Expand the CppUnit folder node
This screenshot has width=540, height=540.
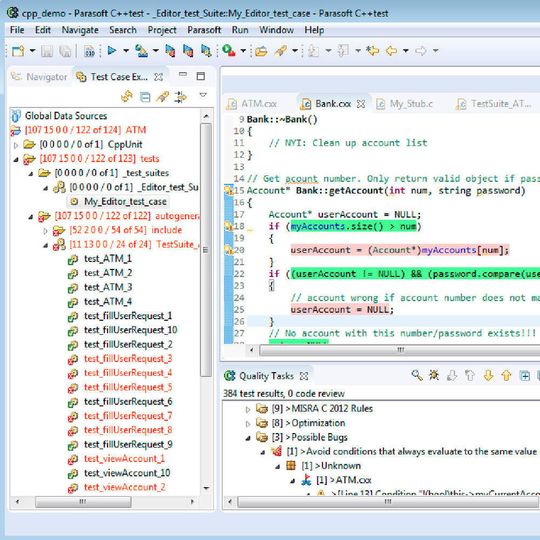point(16,145)
